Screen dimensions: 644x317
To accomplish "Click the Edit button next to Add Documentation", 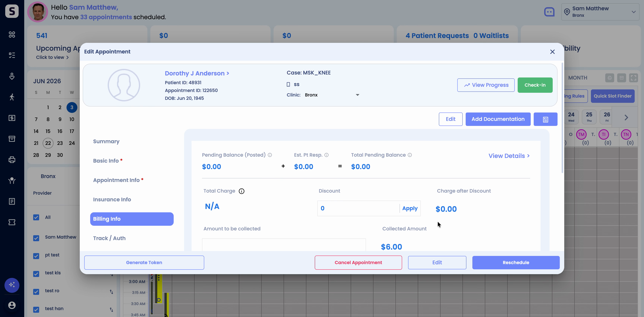I will pyautogui.click(x=451, y=119).
